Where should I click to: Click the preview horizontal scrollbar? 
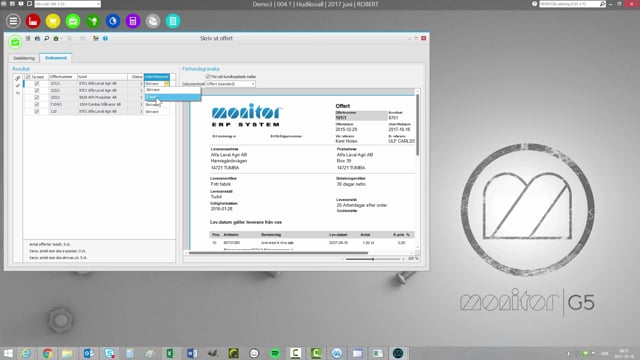[278, 253]
